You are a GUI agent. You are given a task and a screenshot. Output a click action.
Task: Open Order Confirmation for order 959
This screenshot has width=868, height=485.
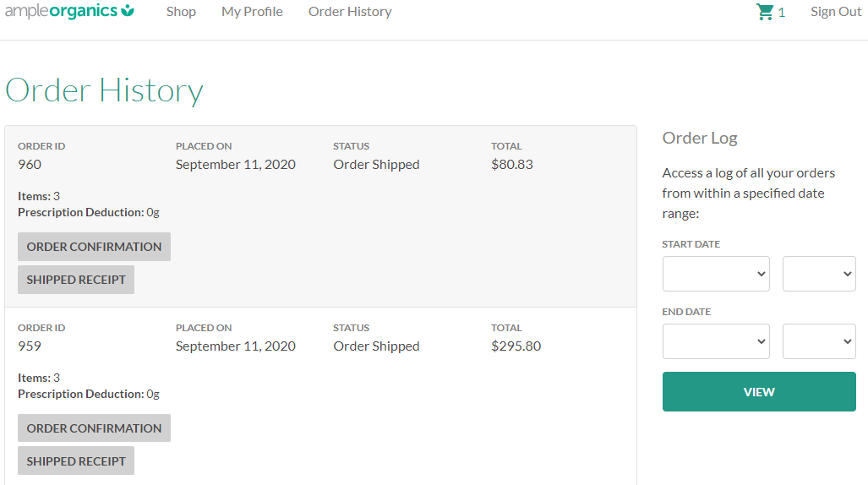click(94, 428)
